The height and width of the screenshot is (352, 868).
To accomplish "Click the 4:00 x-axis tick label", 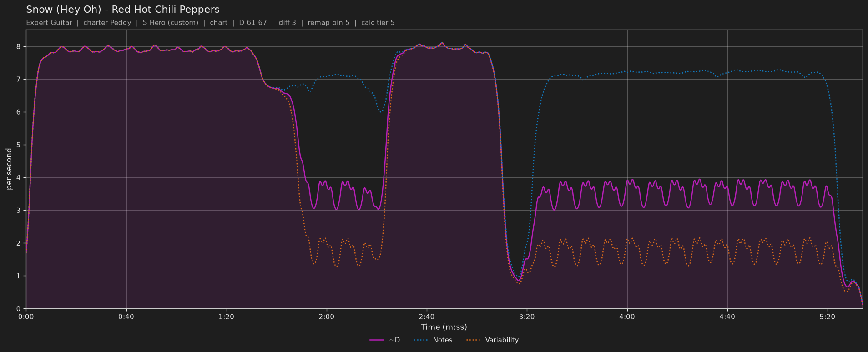I will (627, 317).
